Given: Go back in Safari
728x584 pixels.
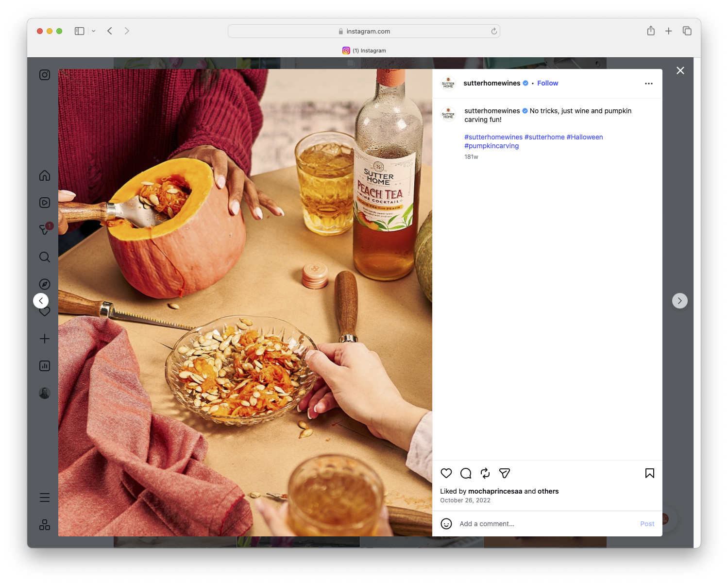Looking at the screenshot, I should 110,31.
